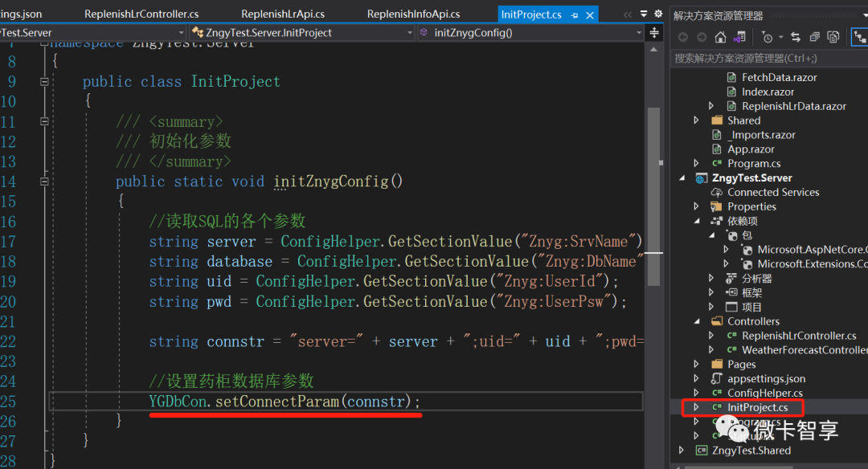The height and width of the screenshot is (469, 868).
Task: Collapse the 包 packages node
Action: pos(711,235)
